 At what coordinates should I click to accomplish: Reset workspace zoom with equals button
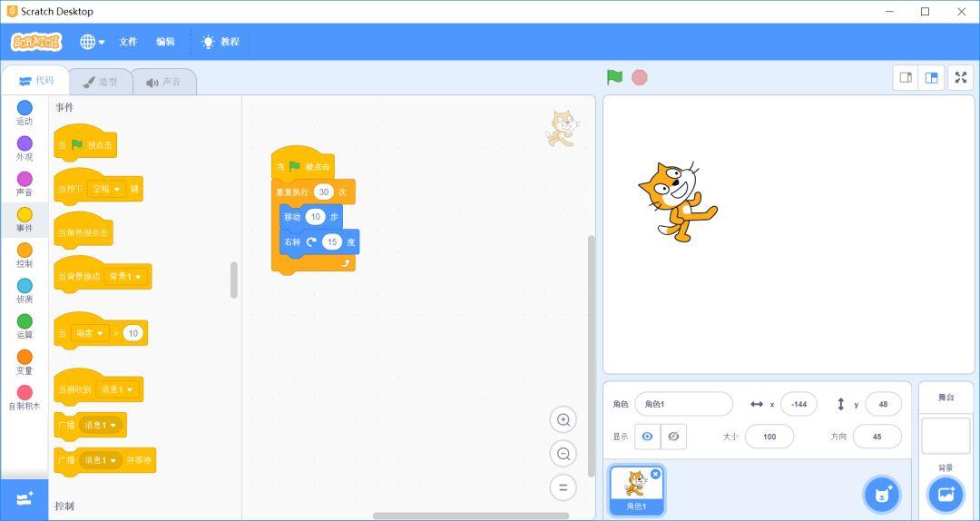coord(563,487)
